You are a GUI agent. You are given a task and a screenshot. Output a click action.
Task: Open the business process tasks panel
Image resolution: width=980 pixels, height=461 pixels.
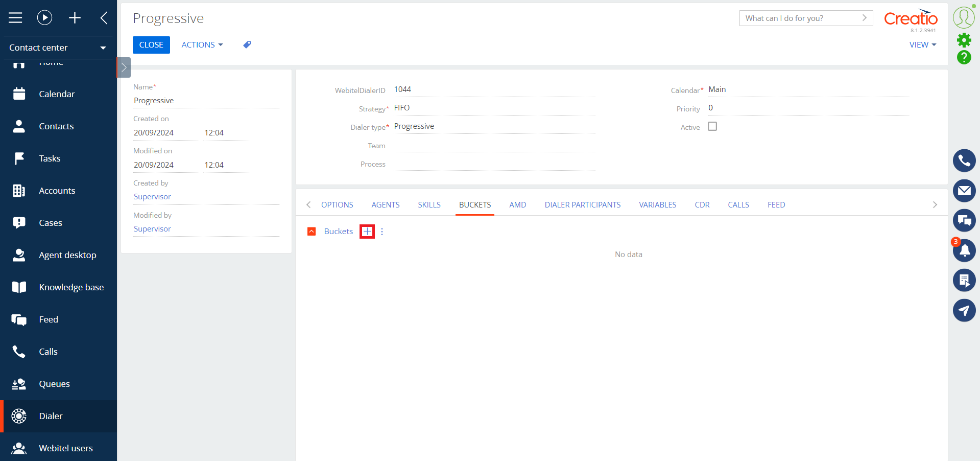pyautogui.click(x=964, y=280)
